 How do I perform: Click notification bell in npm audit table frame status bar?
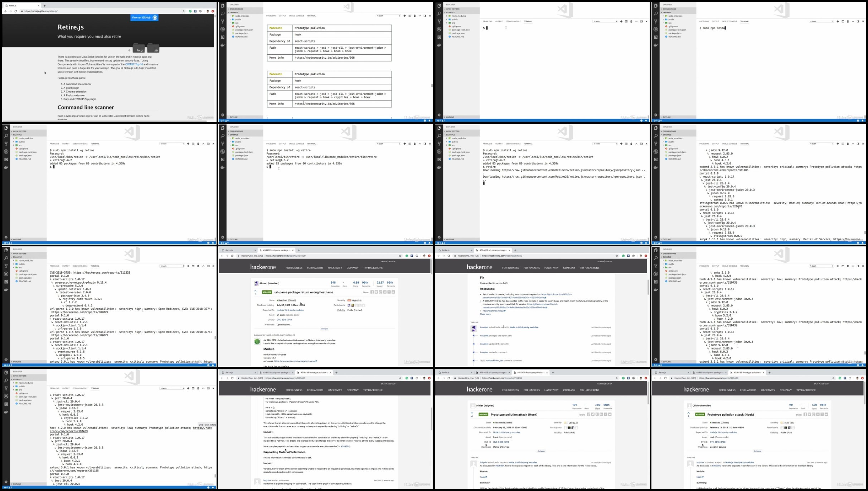point(430,121)
